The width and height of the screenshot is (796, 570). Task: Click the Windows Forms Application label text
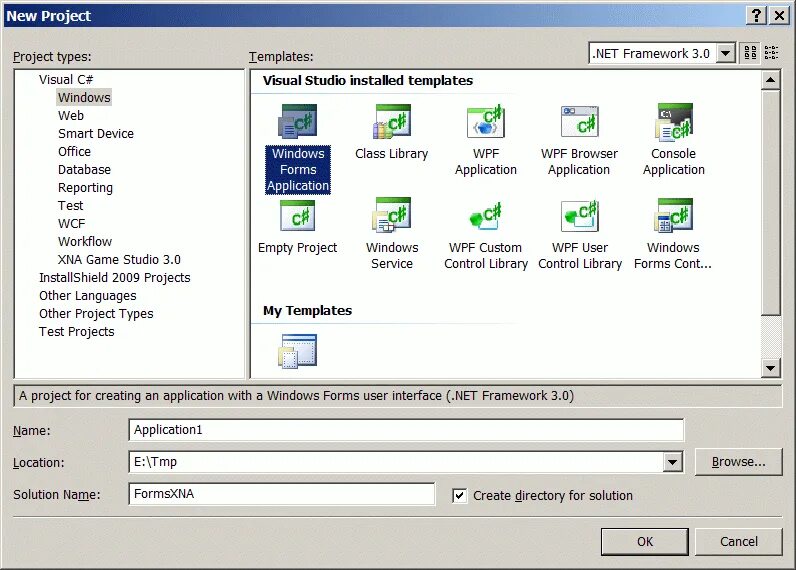pyautogui.click(x=298, y=170)
